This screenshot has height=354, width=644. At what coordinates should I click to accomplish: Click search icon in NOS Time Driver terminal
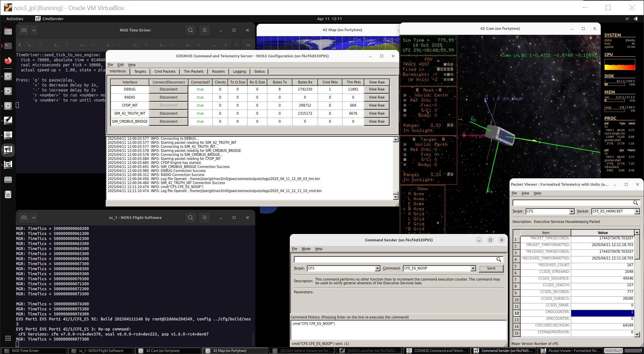click(191, 30)
